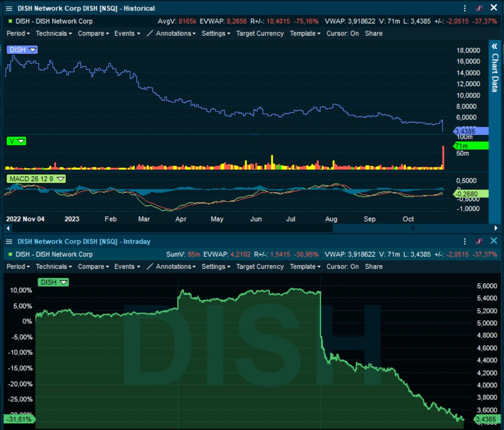Click right arrow of Historical chart scrollbar
This screenshot has width=504, height=430.
pos(496,228)
